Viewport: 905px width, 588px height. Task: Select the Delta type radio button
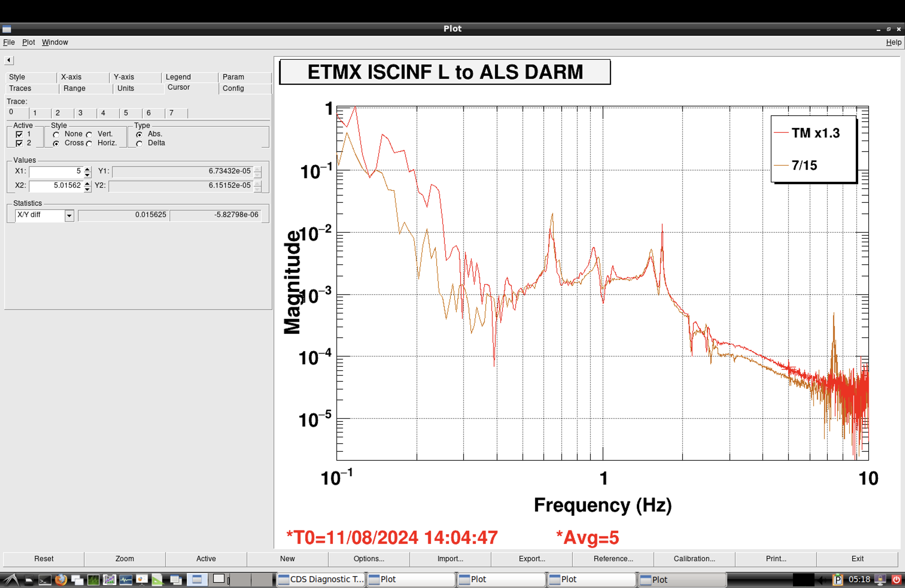pos(139,144)
